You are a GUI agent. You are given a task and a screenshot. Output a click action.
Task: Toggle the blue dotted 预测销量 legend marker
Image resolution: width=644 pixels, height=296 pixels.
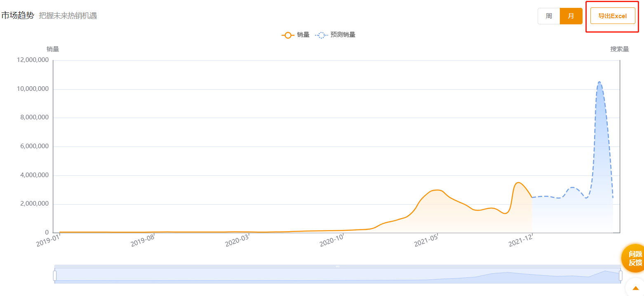point(321,35)
